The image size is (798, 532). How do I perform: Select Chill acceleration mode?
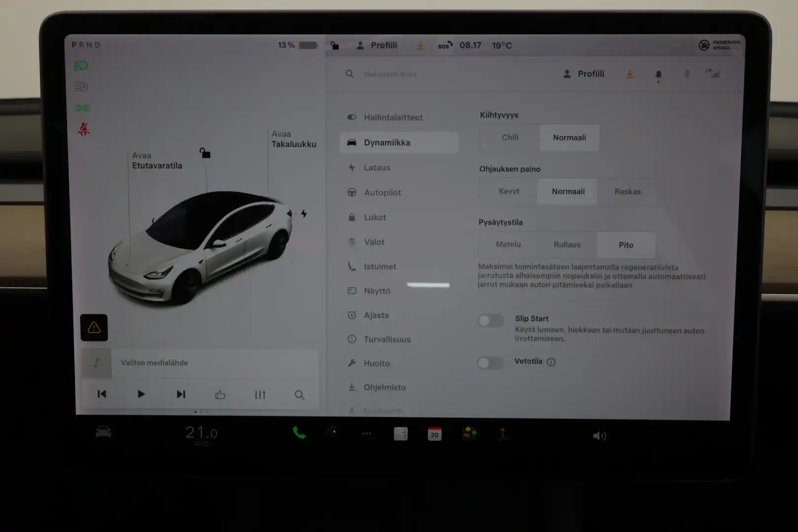[509, 137]
